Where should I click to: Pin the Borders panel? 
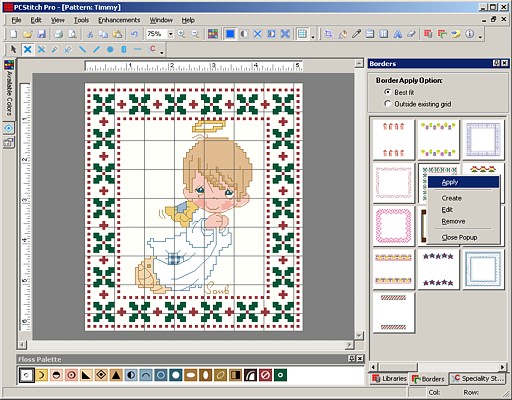[496, 63]
